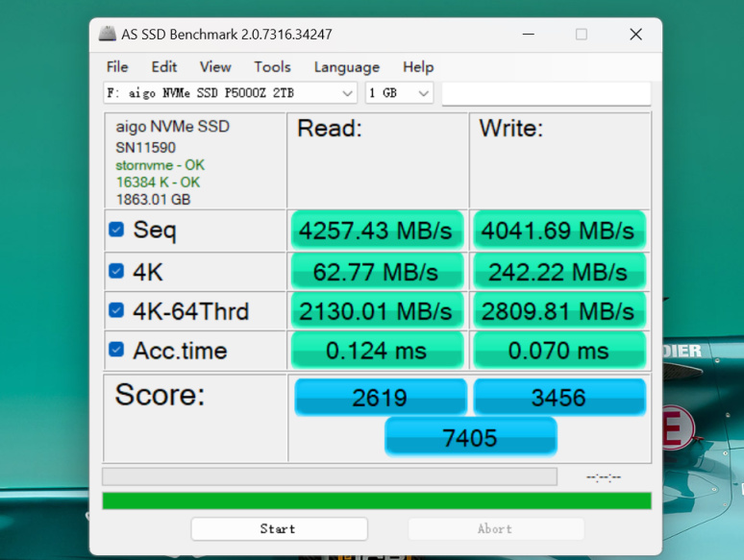This screenshot has height=560, width=744.
Task: Start the benchmark with Start button
Action: [279, 528]
